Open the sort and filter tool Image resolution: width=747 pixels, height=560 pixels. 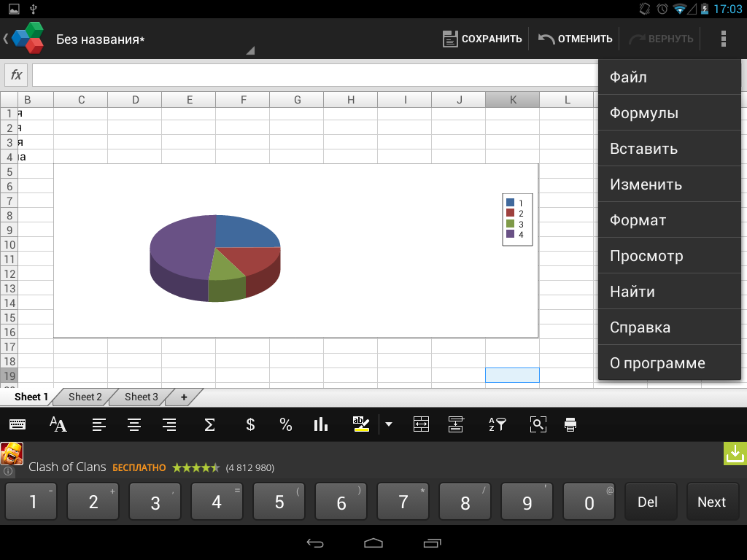pyautogui.click(x=497, y=424)
